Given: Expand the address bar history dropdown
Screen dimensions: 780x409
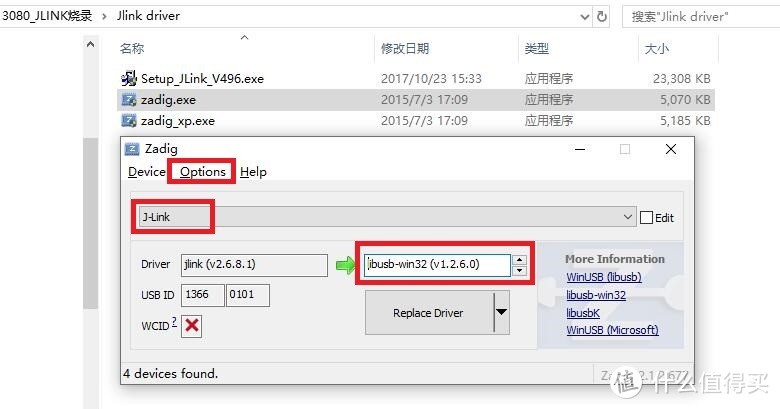Looking at the screenshot, I should [585, 17].
